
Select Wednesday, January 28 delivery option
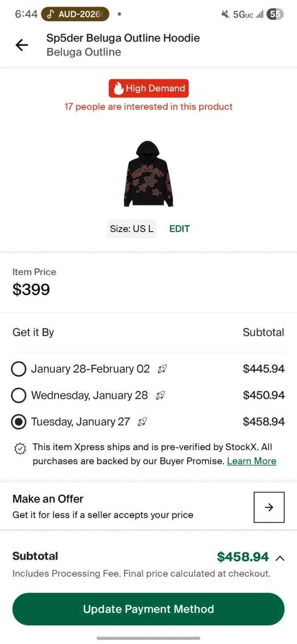click(19, 395)
